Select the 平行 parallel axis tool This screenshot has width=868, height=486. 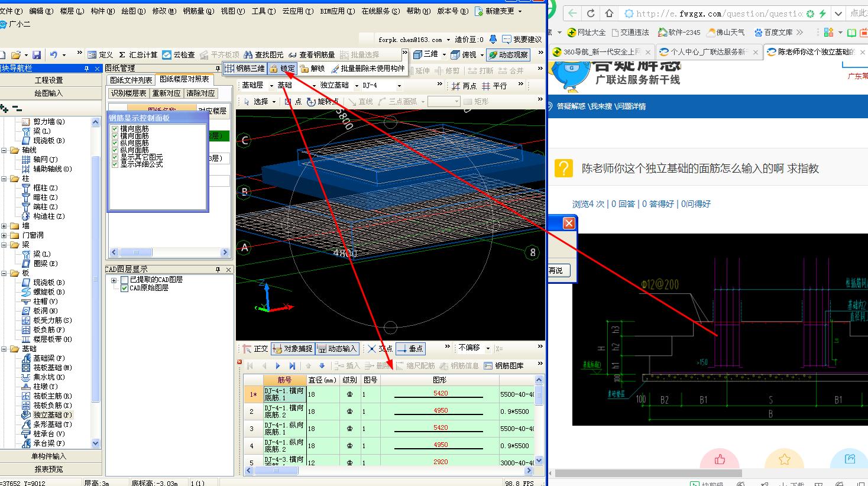(494, 86)
